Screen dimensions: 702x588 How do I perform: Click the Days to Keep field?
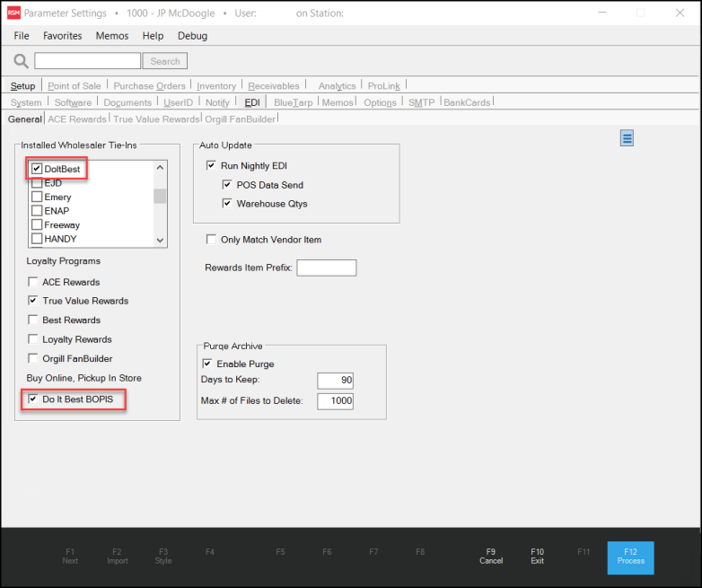coord(335,382)
